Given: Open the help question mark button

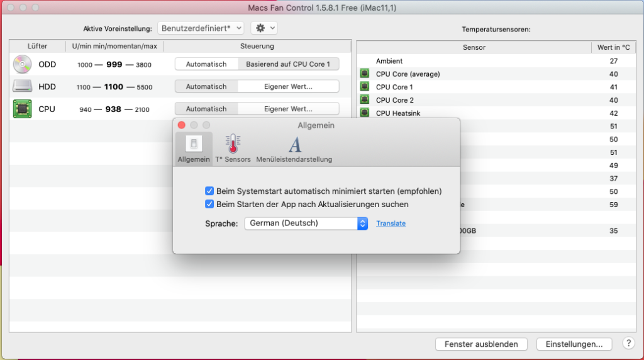Looking at the screenshot, I should 628,343.
